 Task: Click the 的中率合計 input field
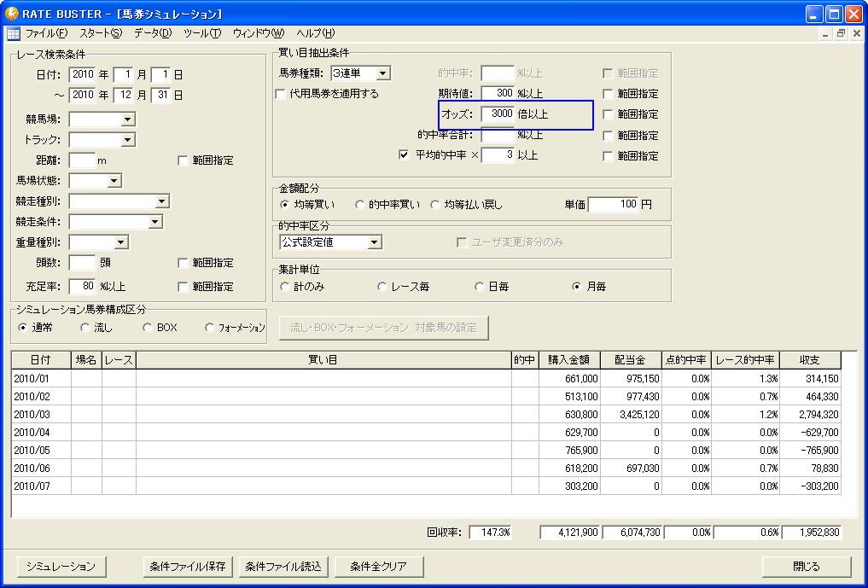point(498,135)
